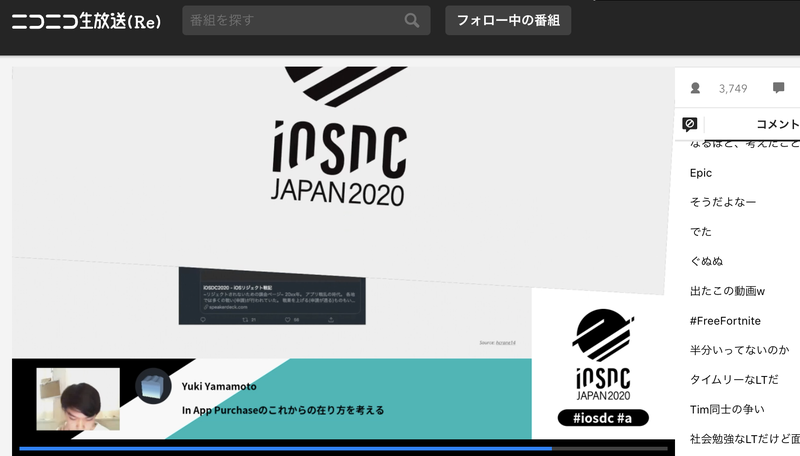The width and height of the screenshot is (800, 456).
Task: Select the 'Epic' comment
Action: click(x=701, y=173)
